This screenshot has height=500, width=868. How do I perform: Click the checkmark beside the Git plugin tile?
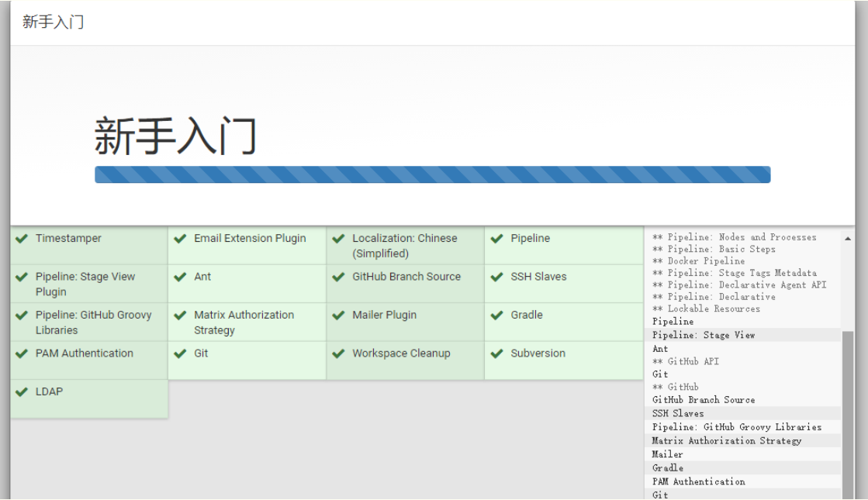[180, 353]
